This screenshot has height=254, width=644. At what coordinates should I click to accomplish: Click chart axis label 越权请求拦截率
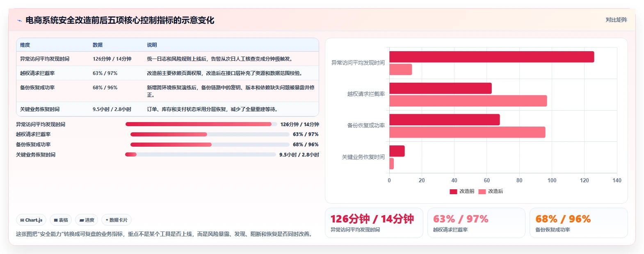pos(366,94)
